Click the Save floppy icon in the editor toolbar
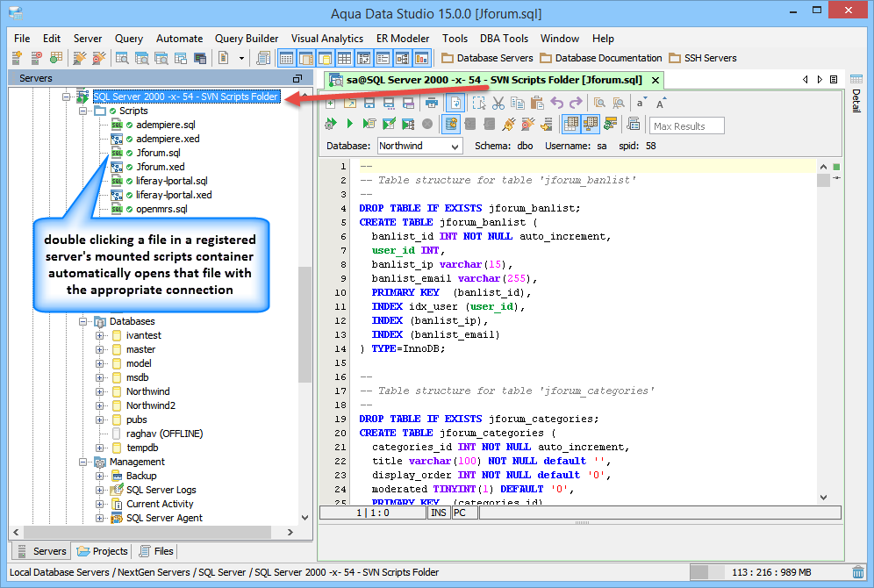Image resolution: width=874 pixels, height=588 pixels. tap(369, 103)
